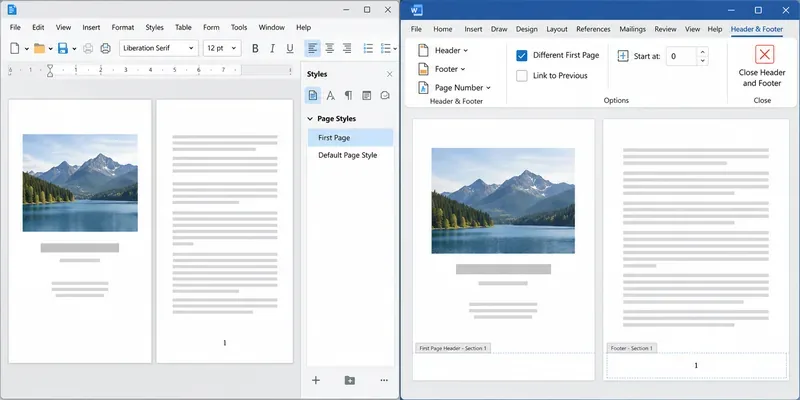Switch to Word Home tab
The width and height of the screenshot is (800, 400).
point(442,29)
